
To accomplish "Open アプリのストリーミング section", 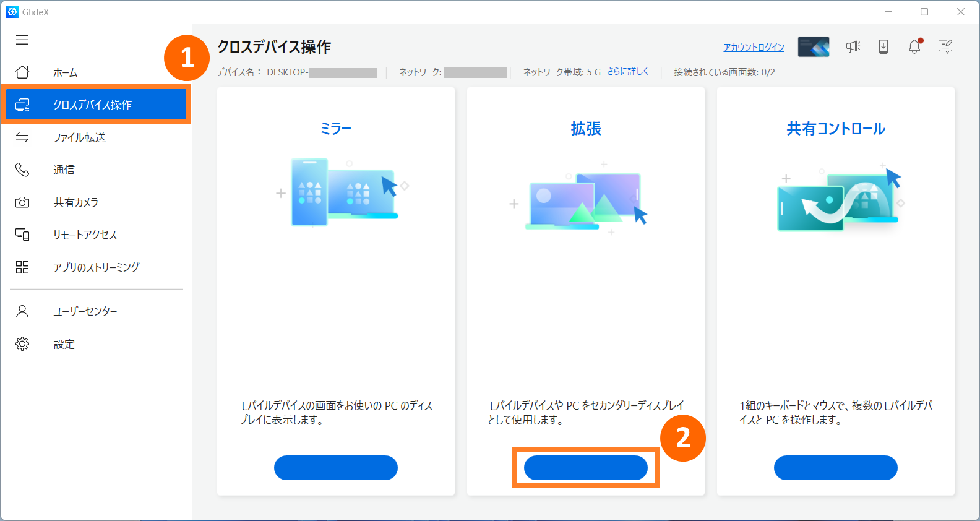I will 96,267.
